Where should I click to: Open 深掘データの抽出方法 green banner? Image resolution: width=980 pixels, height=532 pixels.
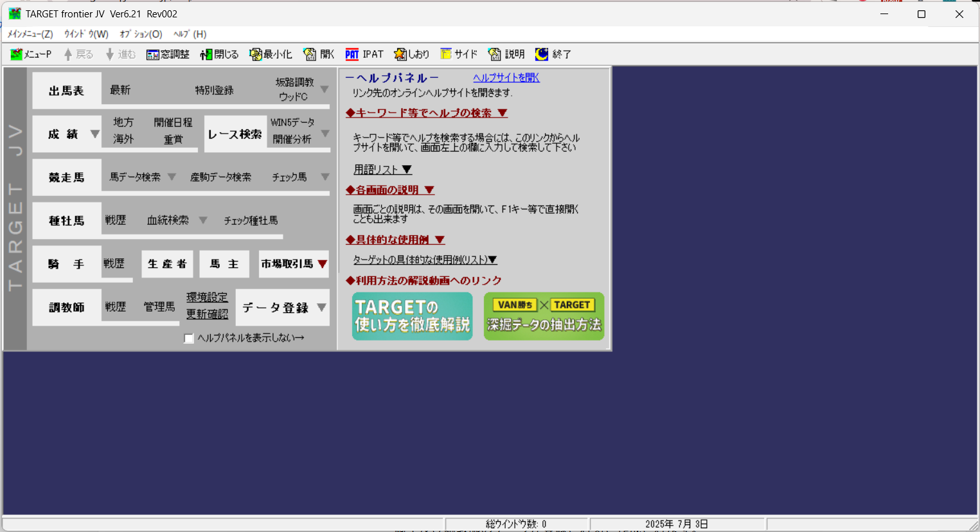(x=544, y=316)
